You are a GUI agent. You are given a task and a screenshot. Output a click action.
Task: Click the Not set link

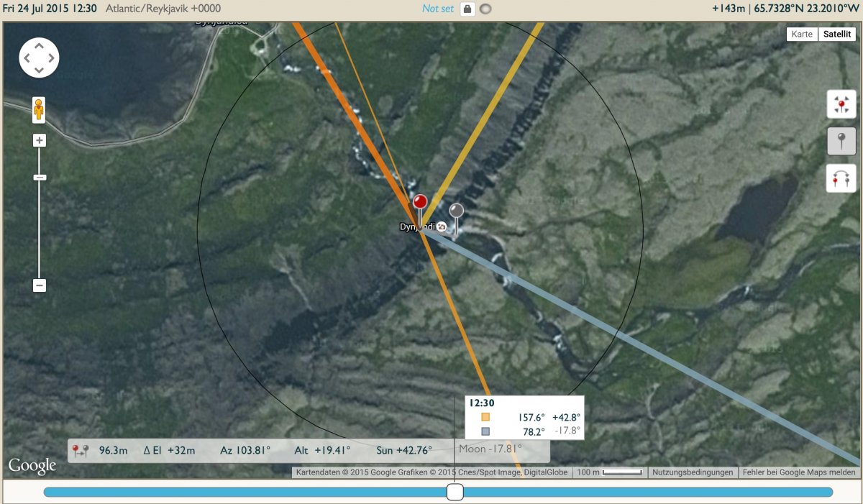tap(438, 9)
